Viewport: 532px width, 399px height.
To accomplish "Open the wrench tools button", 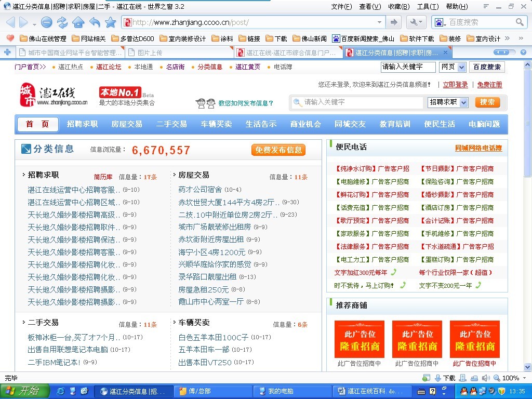I will coord(416,22).
